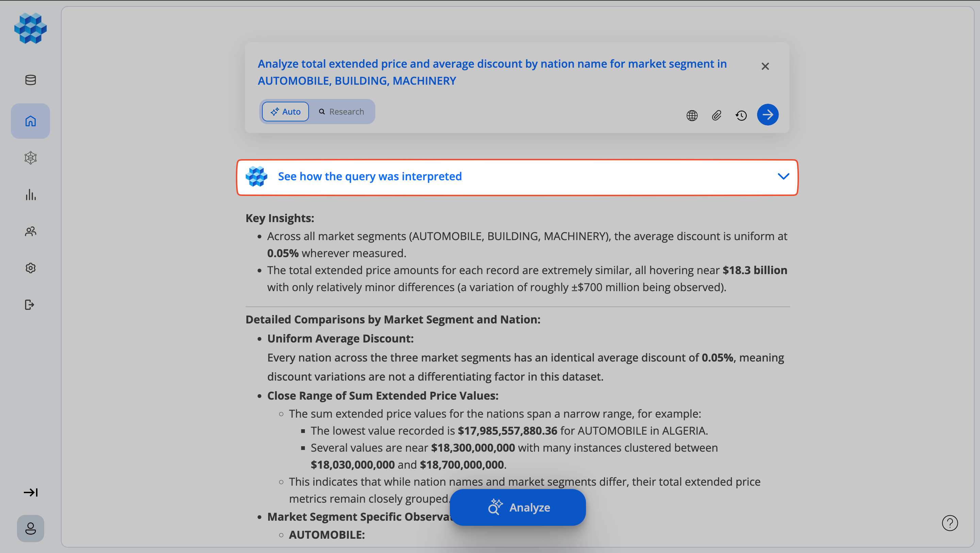Attach a file with paperclip icon
Image resolution: width=980 pixels, height=553 pixels.
pyautogui.click(x=716, y=115)
